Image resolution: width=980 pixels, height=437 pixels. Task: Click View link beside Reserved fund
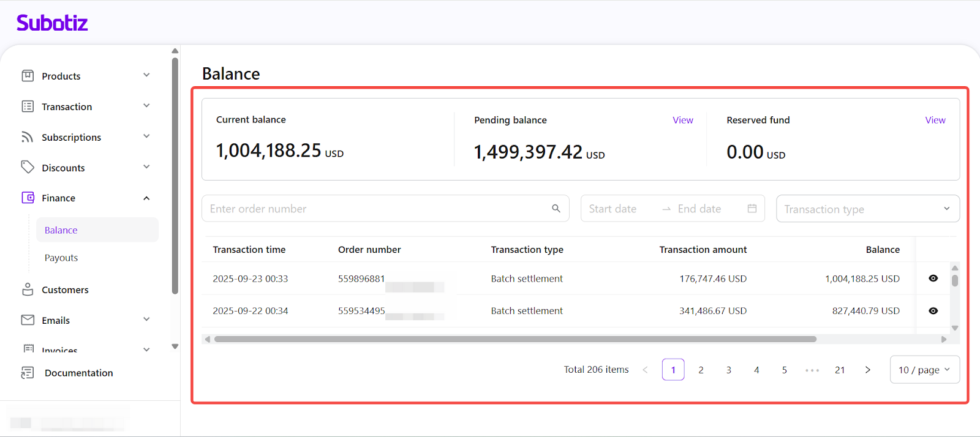coord(935,120)
